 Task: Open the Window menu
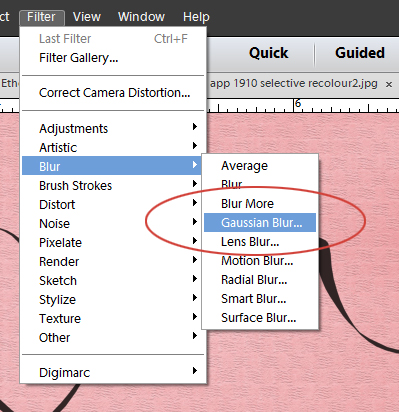[x=141, y=17]
